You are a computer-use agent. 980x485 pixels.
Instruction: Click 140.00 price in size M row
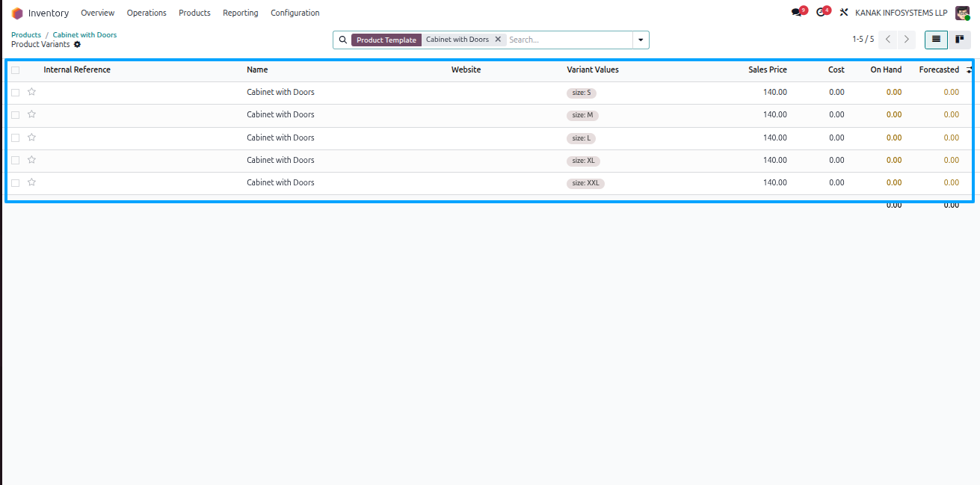(775, 114)
